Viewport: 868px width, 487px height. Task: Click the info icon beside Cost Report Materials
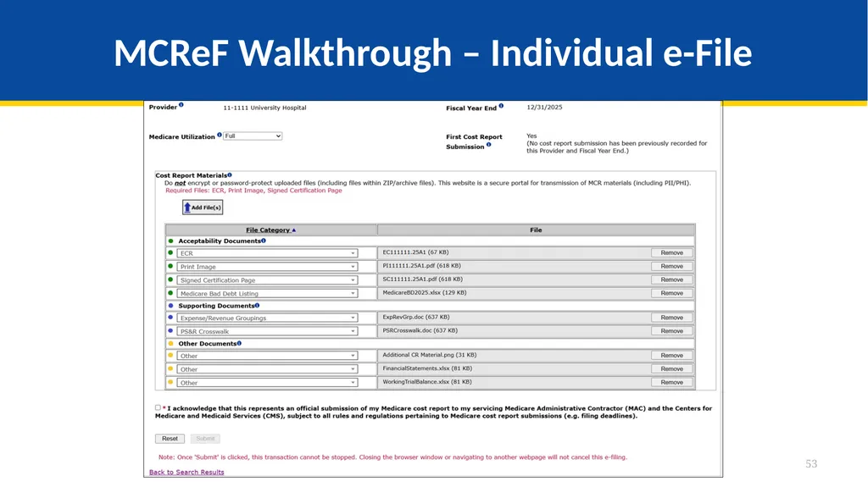[x=230, y=174]
